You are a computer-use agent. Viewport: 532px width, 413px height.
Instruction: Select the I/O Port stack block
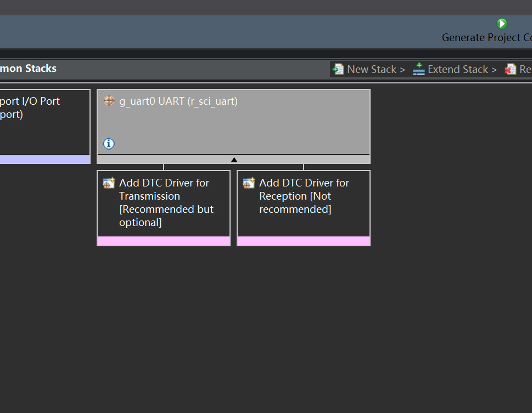pyautogui.click(x=44, y=122)
